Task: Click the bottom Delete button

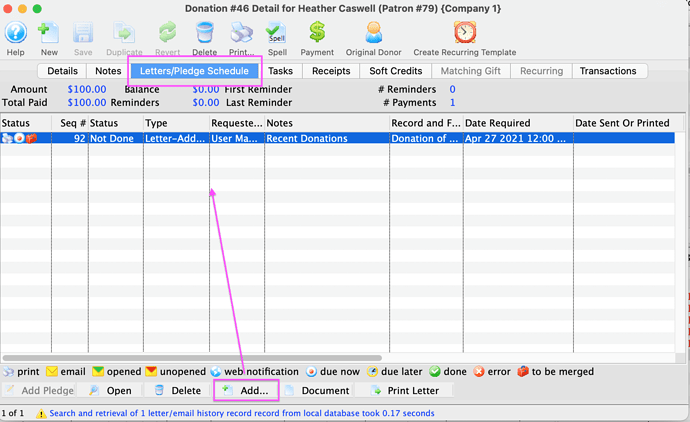Action: pos(178,391)
